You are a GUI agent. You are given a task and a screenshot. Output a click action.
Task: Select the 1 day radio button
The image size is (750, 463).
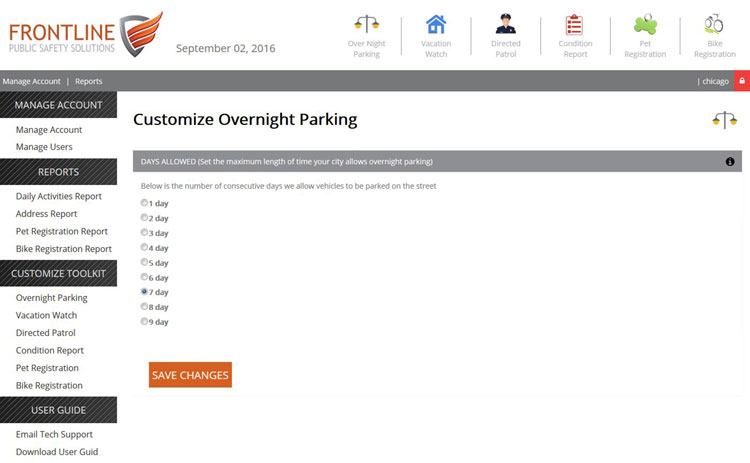tap(144, 202)
